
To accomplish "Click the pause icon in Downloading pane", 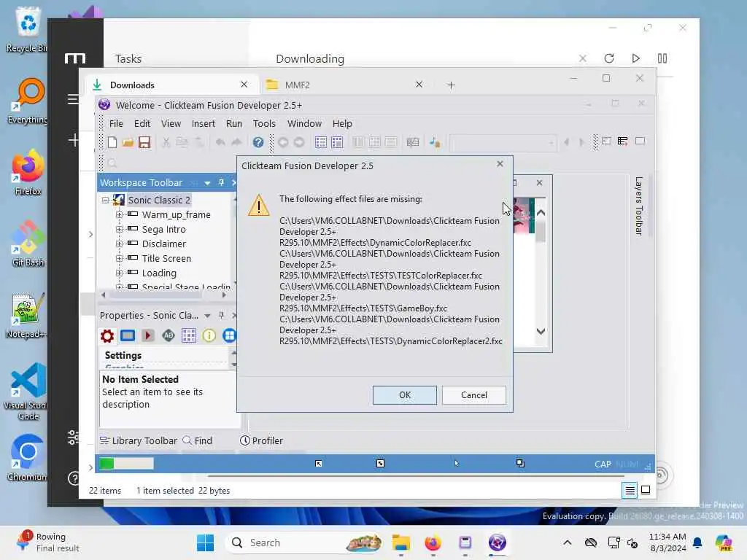I will coord(662,58).
